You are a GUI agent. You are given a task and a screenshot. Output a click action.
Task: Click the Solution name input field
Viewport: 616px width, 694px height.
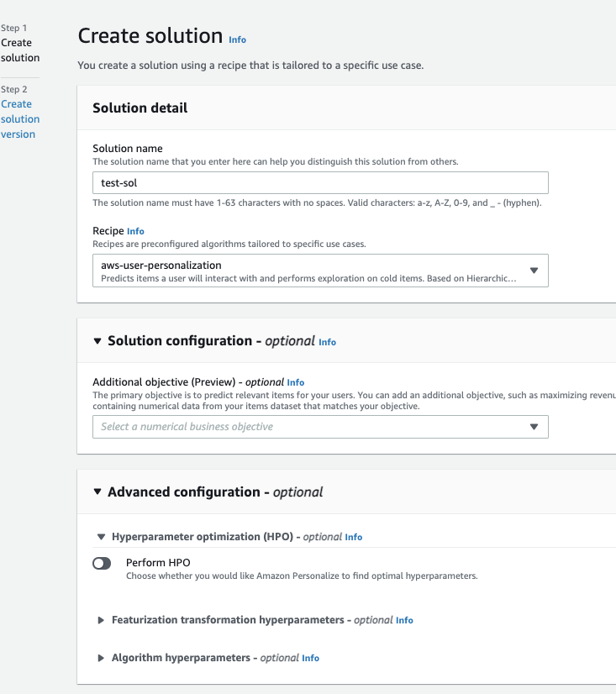point(320,182)
